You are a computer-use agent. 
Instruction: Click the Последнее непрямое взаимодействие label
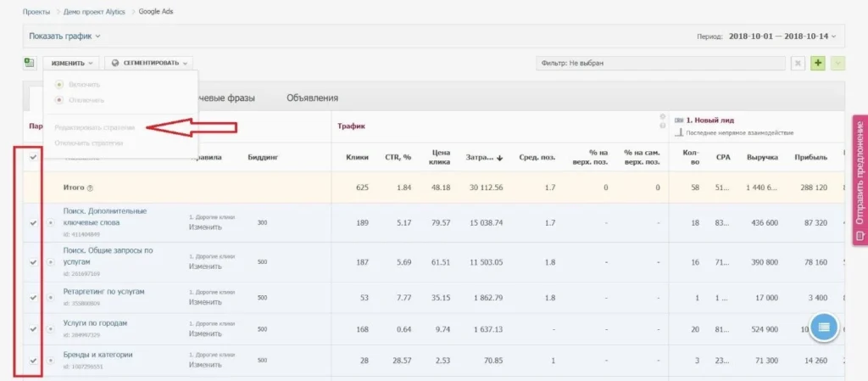pos(739,133)
